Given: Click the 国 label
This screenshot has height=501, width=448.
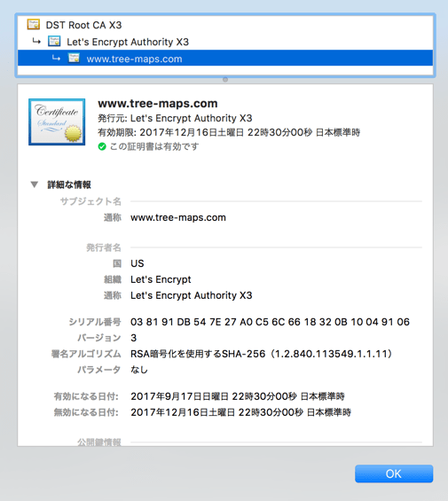Looking at the screenshot, I should click(x=117, y=263).
